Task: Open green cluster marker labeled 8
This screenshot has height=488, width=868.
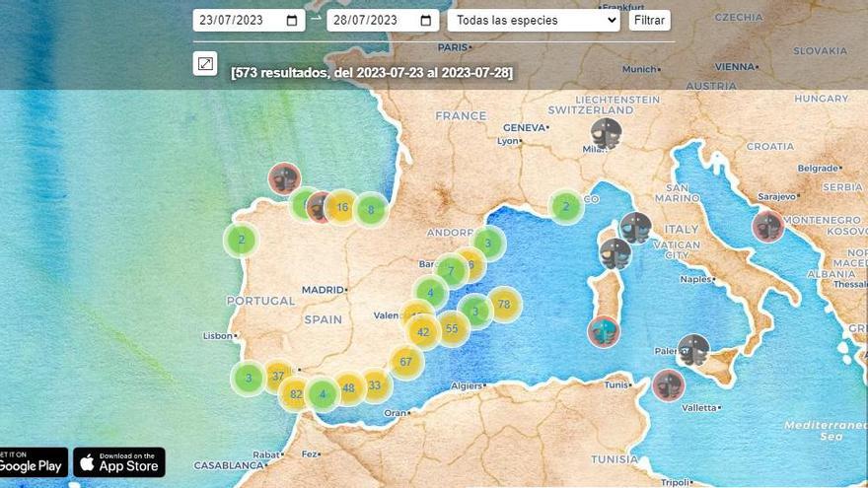Action: click(371, 210)
